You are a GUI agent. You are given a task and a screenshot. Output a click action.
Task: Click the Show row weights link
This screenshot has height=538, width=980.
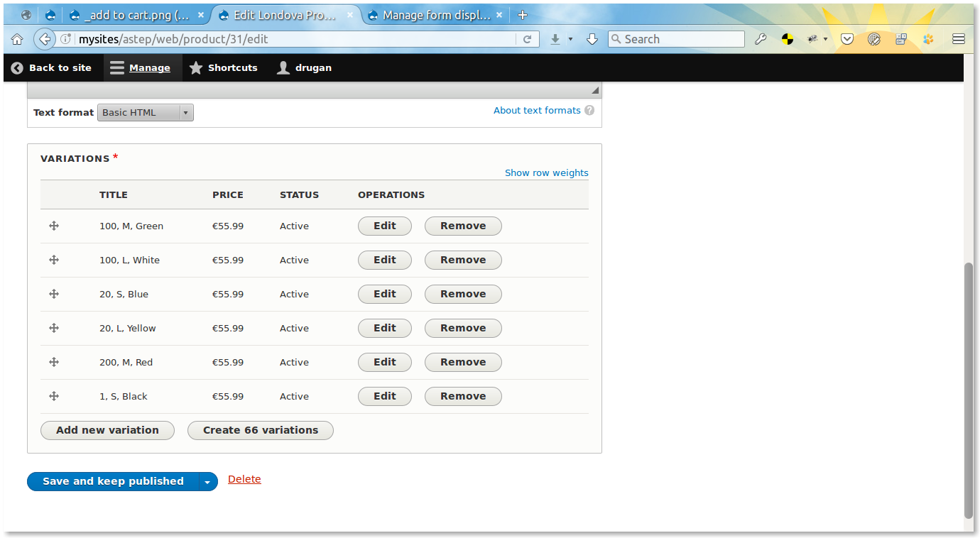pyautogui.click(x=546, y=172)
